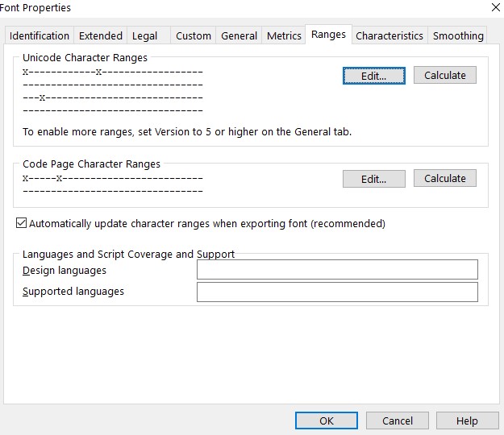Viewport: 504px width, 435px height.
Task: Disable automatic character range update checkbox
Action: click(x=22, y=223)
